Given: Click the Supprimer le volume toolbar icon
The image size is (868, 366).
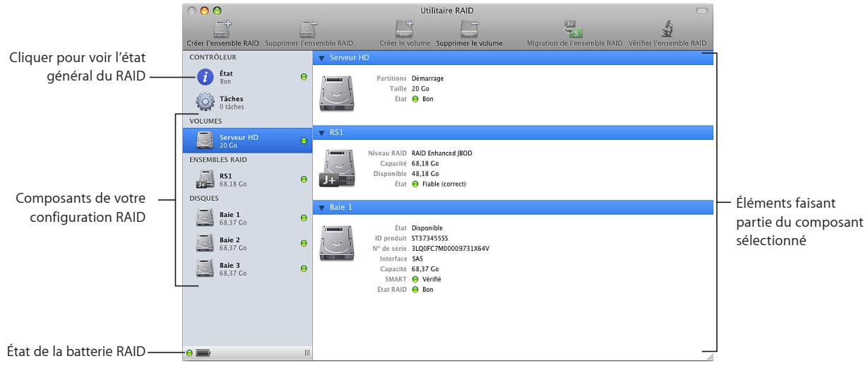Looking at the screenshot, I should point(470,28).
